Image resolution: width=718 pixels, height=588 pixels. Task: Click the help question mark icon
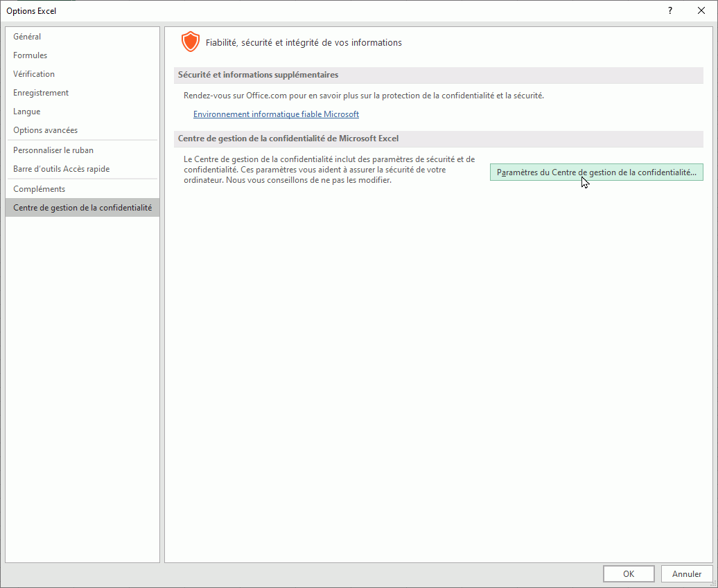(x=670, y=10)
